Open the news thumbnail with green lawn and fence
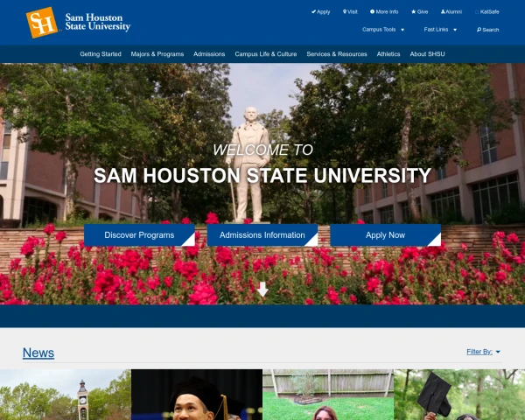 (328, 395)
